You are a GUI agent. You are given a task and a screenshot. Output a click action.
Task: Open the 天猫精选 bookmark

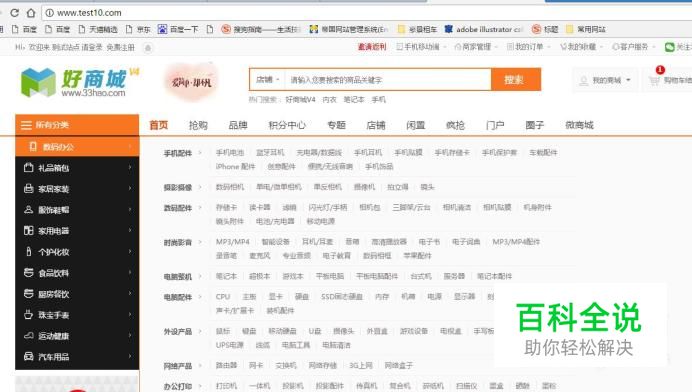[98, 30]
